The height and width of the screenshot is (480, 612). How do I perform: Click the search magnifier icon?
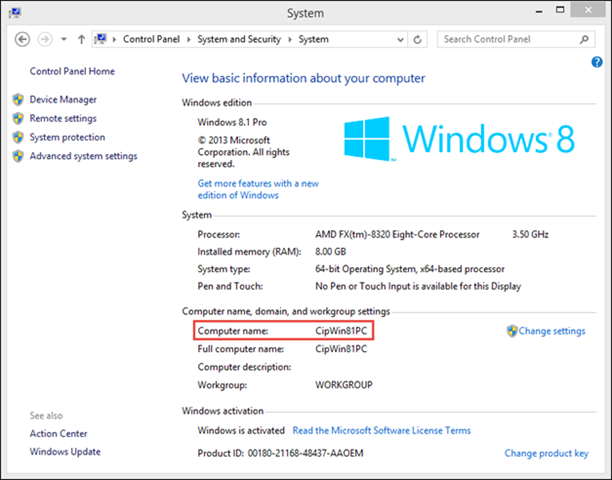pyautogui.click(x=584, y=39)
